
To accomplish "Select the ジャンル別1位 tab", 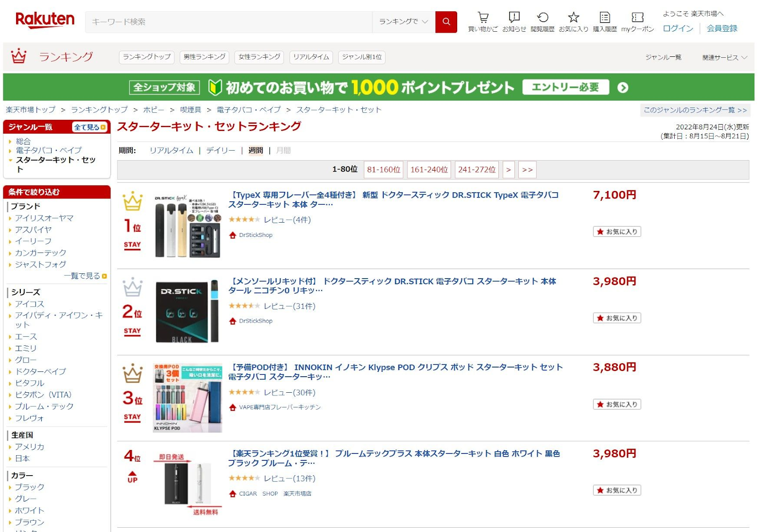I will [362, 57].
